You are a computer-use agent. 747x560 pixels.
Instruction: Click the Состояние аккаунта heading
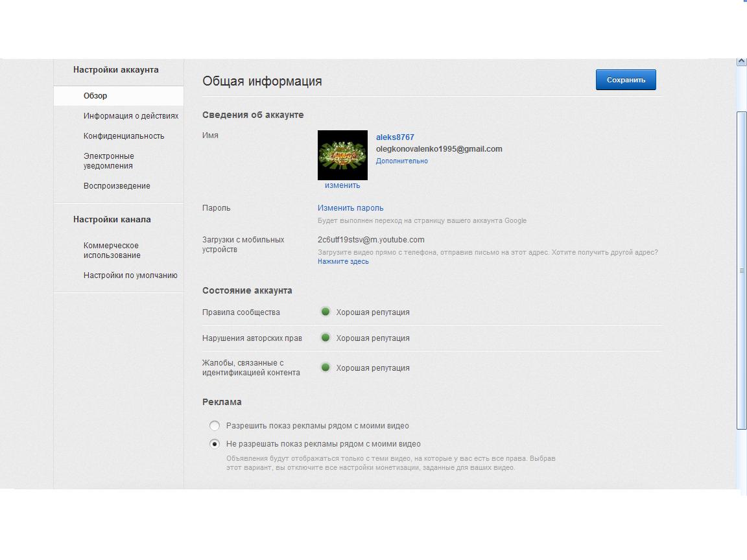click(247, 290)
